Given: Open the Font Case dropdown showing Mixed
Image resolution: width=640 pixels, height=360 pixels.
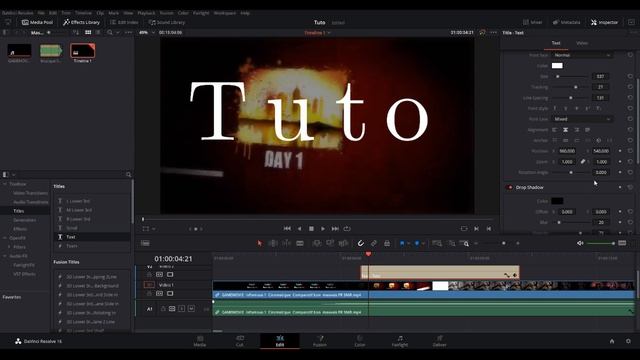Looking at the screenshot, I should 582,119.
